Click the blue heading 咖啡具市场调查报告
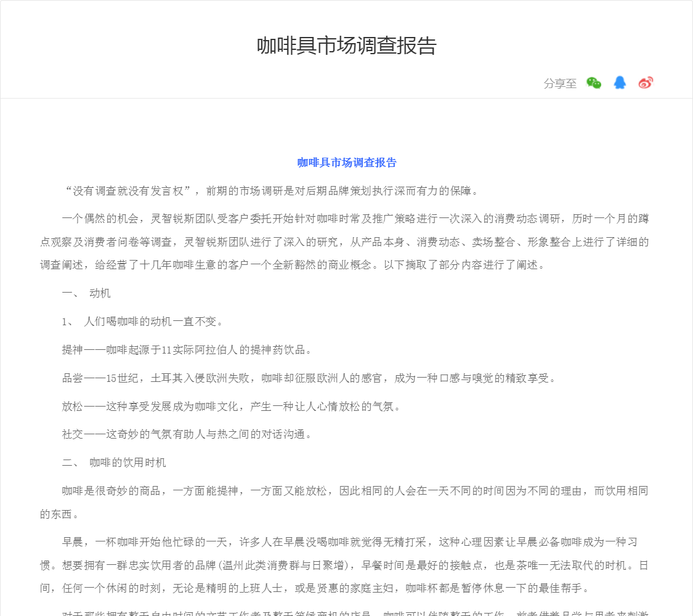The width and height of the screenshot is (693, 616). 346,163
